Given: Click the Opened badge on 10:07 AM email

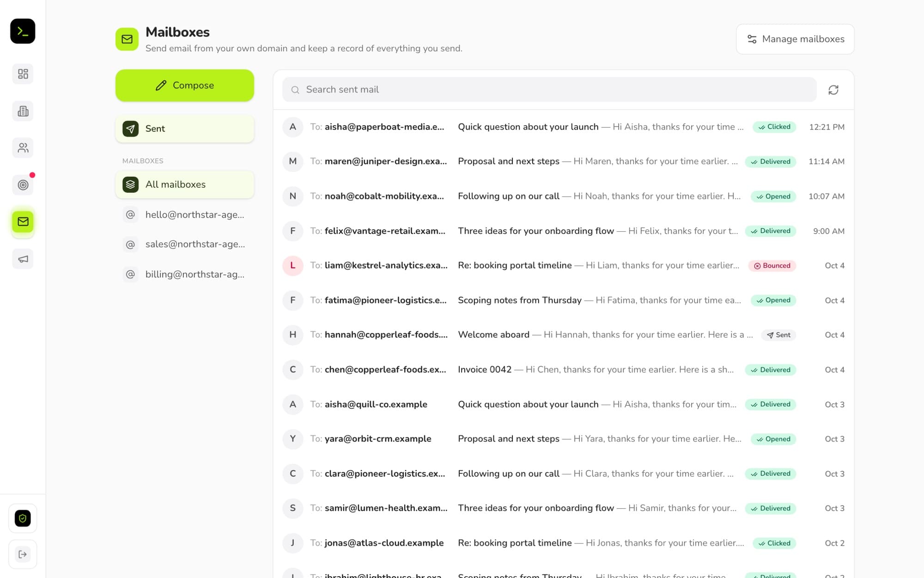Looking at the screenshot, I should [773, 196].
